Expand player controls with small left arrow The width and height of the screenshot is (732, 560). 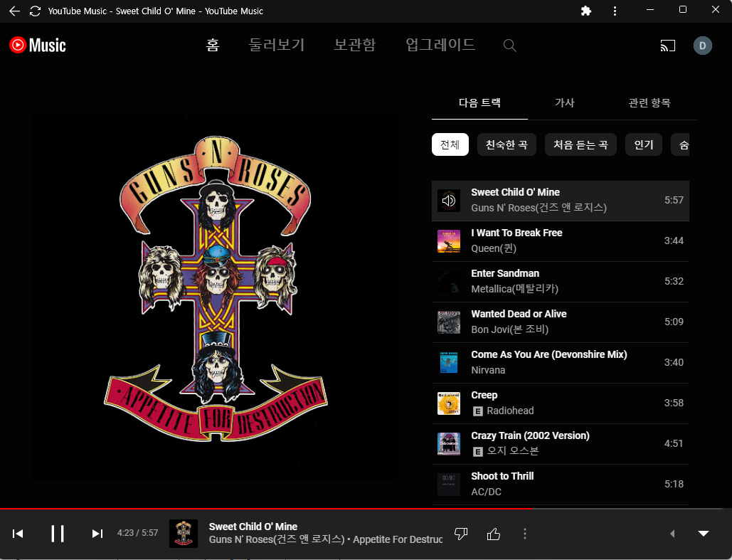point(672,534)
